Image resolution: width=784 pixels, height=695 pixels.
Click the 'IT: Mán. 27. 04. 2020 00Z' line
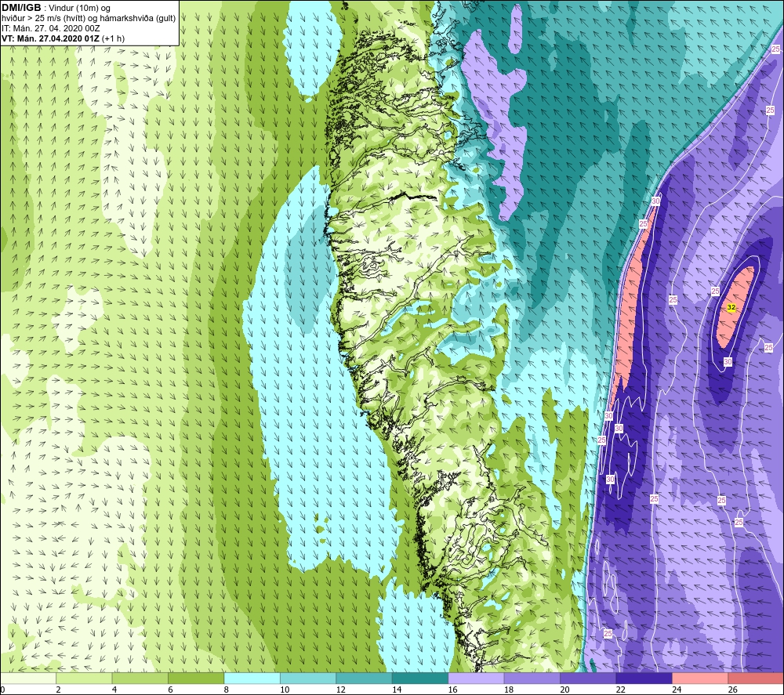51,28
